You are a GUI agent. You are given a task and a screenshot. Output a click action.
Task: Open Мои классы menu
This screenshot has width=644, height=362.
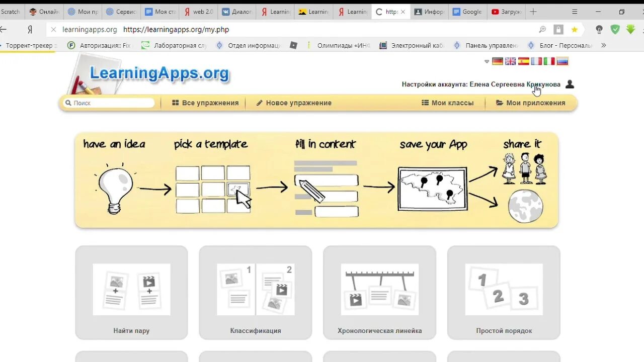pos(448,103)
